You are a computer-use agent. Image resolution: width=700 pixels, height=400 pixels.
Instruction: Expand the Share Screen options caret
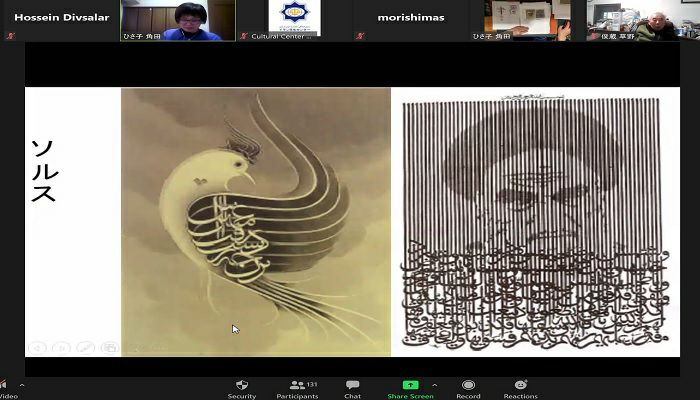pos(434,385)
